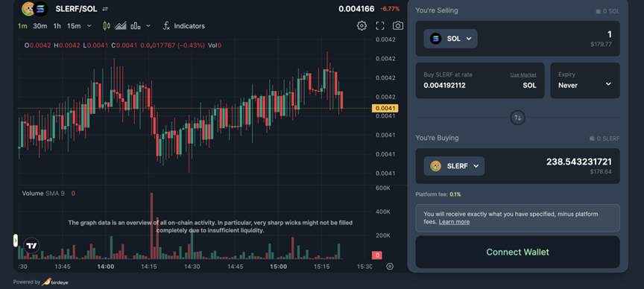This screenshot has width=644, height=289.
Task: Toggle fullscreen chart mode icon
Action: coord(380,26)
